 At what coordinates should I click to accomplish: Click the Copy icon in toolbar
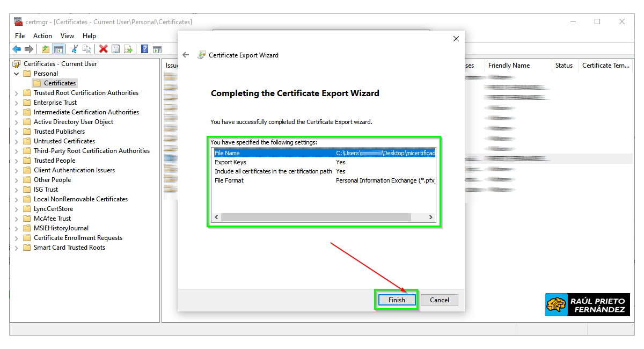87,49
